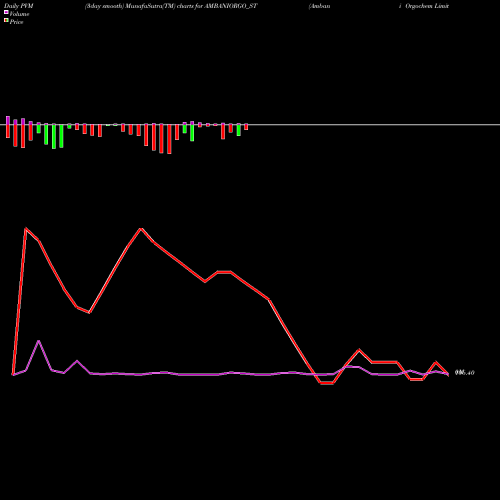Viewport: 500px width, 500px height.
Task: Click the MunafaSutra chart title text
Action: click(171, 6)
